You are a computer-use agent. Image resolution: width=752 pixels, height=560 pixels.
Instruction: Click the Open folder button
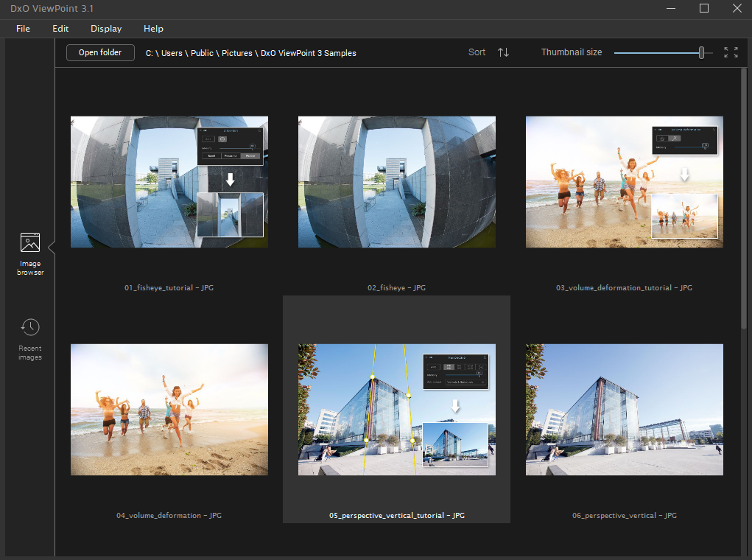(x=100, y=52)
